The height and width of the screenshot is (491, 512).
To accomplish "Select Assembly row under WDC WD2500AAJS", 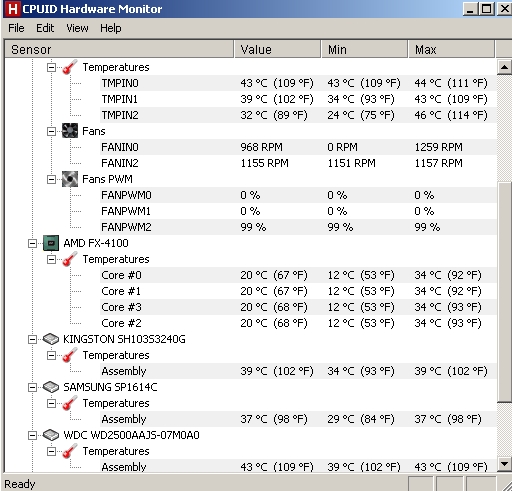I will (x=298, y=466).
